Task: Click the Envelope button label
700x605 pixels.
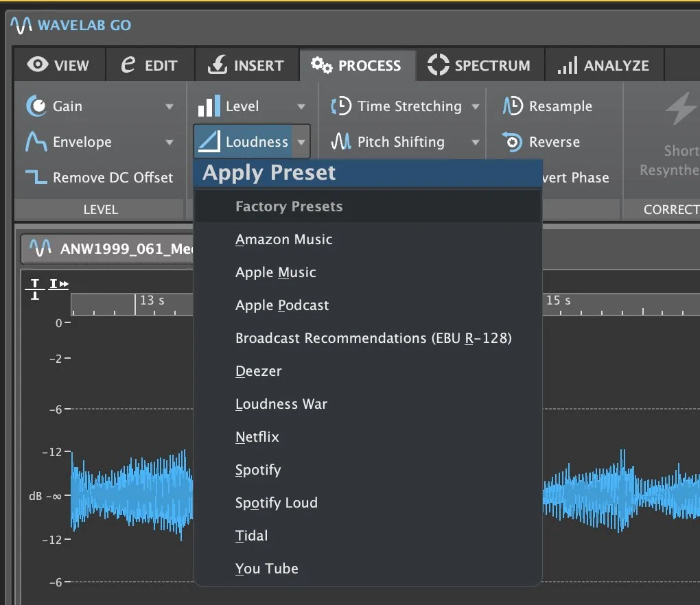Action: pos(82,142)
